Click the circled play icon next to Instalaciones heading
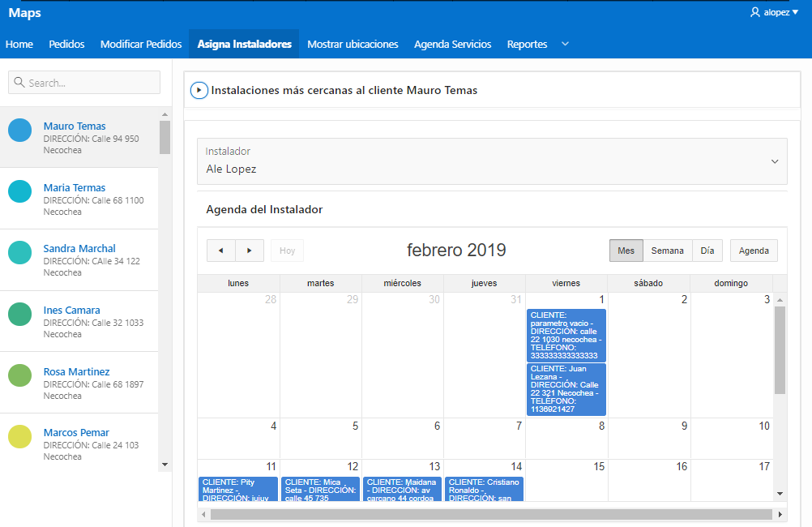This screenshot has height=527, width=812. pos(199,90)
